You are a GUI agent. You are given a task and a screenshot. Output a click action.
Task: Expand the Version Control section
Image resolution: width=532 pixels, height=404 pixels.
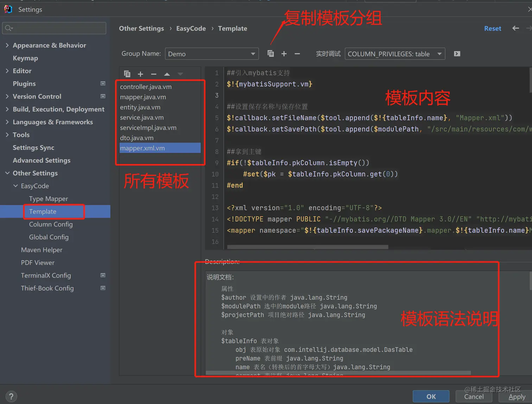7,96
